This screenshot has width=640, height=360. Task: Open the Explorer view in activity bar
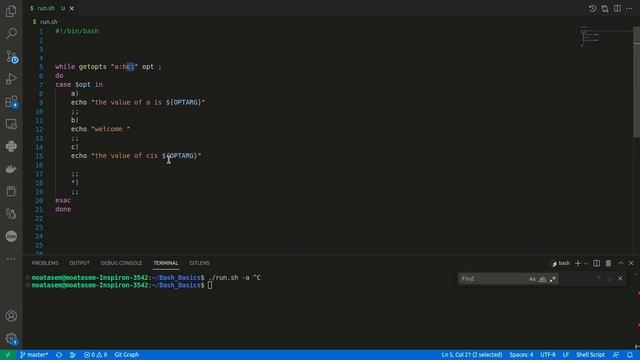pyautogui.click(x=11, y=11)
